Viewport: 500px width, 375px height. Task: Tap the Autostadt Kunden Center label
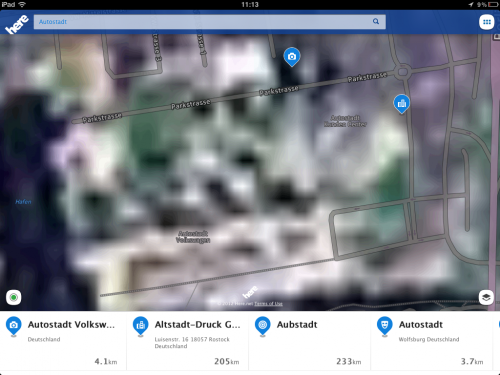tap(345, 121)
